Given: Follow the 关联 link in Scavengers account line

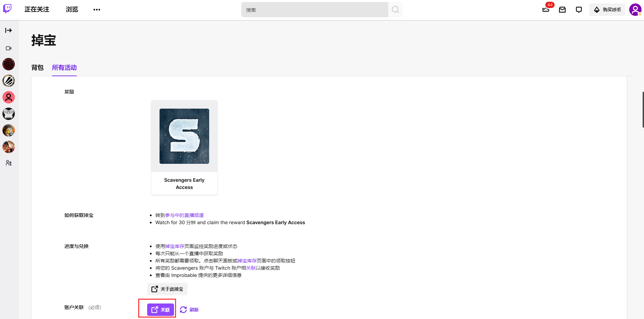Looking at the screenshot, I should coord(251,268).
